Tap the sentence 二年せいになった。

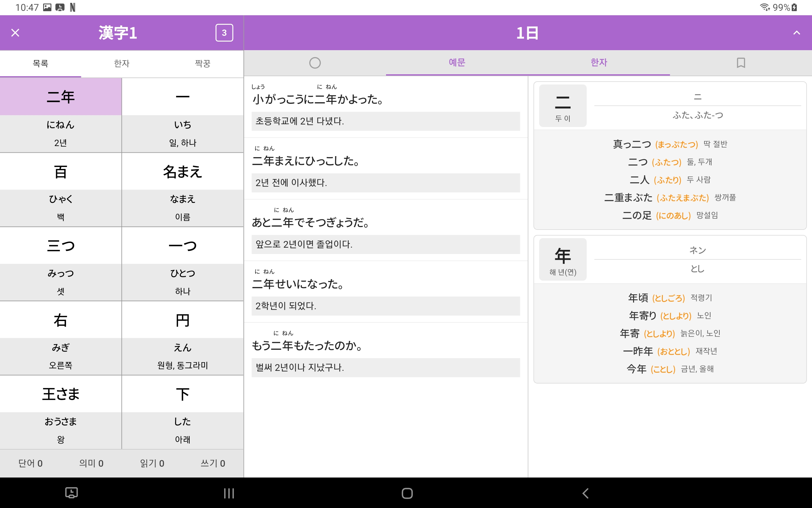pos(298,284)
